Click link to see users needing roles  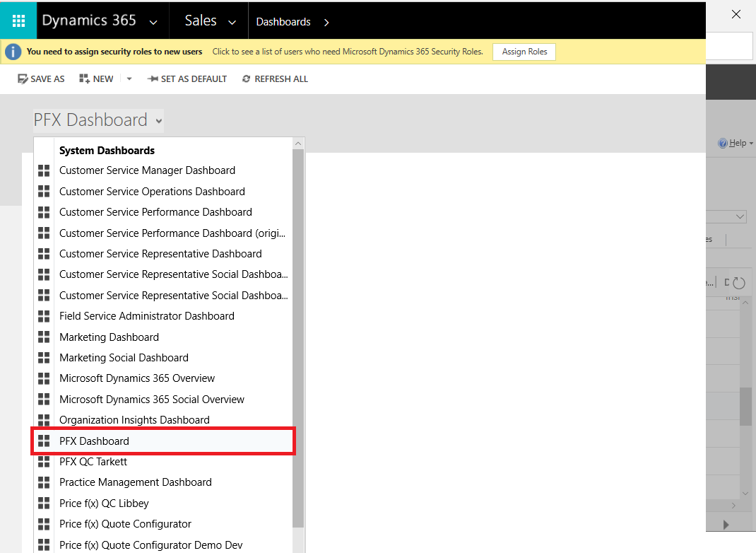(x=348, y=52)
